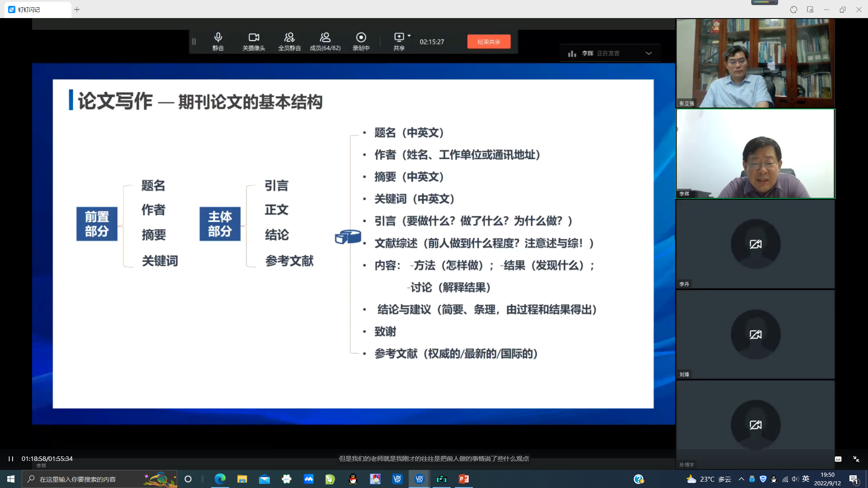Toggle the subtitle caption icon
Image resolution: width=868 pixels, height=488 pixels.
click(x=838, y=459)
